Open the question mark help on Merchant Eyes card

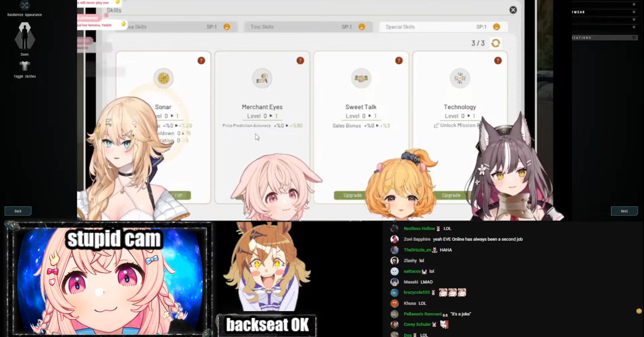(x=300, y=61)
